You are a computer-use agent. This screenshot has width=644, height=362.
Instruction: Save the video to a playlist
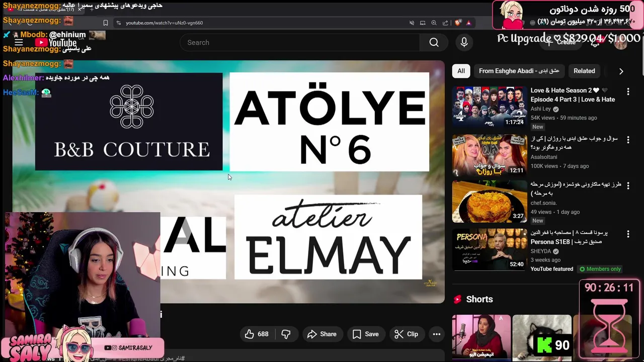(366, 334)
